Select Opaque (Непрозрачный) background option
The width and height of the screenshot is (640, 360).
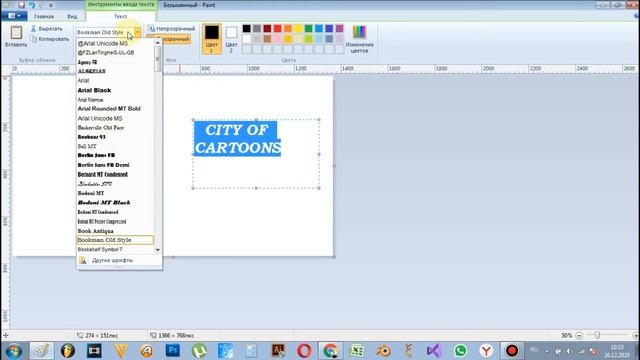171,29
